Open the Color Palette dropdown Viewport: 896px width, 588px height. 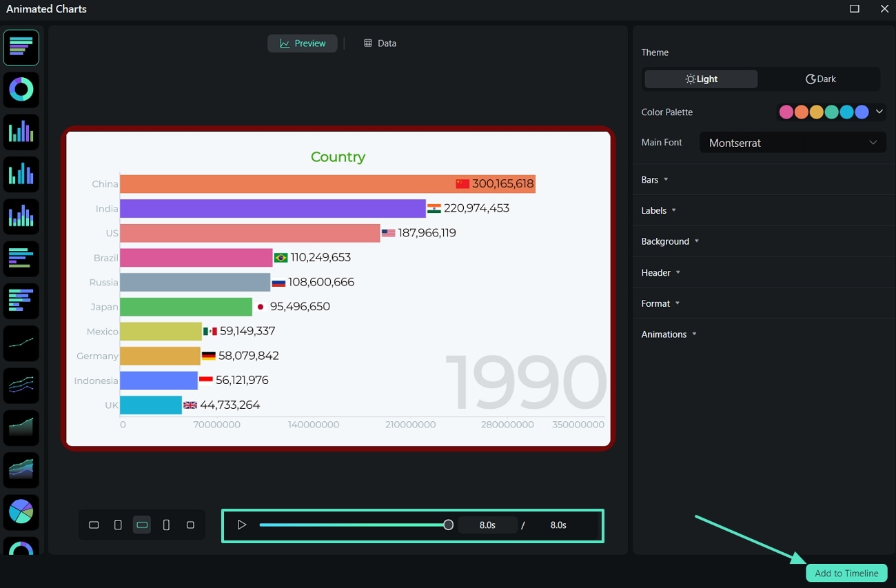pyautogui.click(x=879, y=112)
